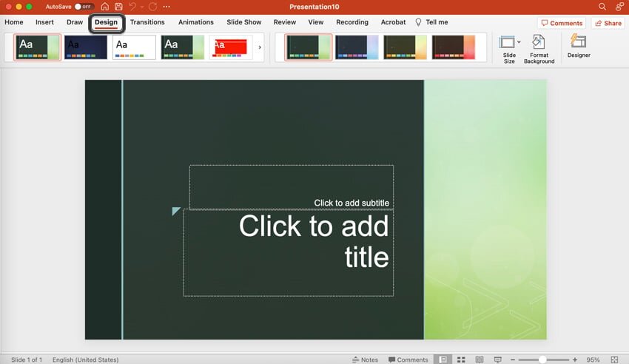
Task: Switch to the Animations tab
Action: pyautogui.click(x=196, y=22)
